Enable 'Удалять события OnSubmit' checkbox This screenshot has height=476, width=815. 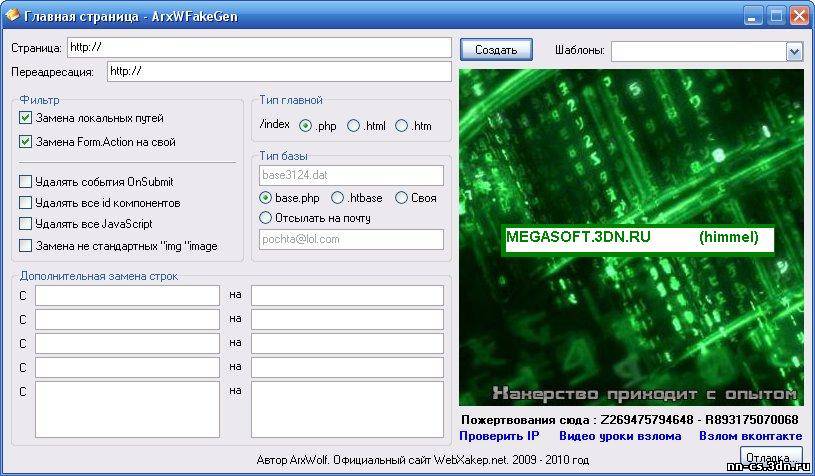25,181
